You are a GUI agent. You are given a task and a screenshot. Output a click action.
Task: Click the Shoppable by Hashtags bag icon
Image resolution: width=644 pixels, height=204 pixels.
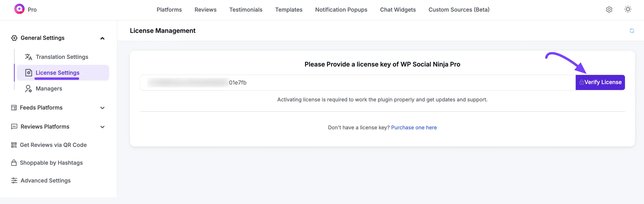[14, 163]
